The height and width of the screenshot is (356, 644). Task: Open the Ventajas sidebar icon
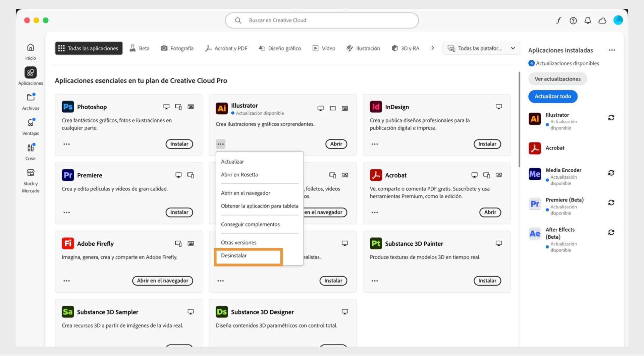click(x=31, y=123)
